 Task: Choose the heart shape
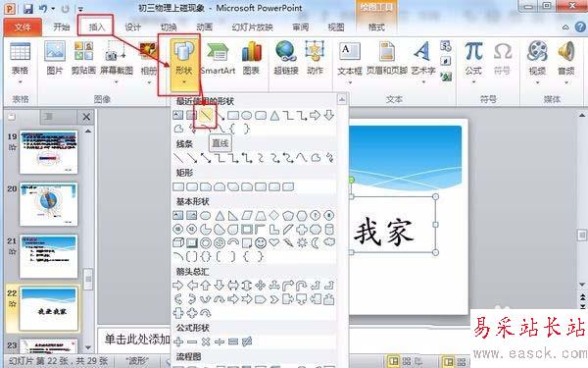[274, 243]
